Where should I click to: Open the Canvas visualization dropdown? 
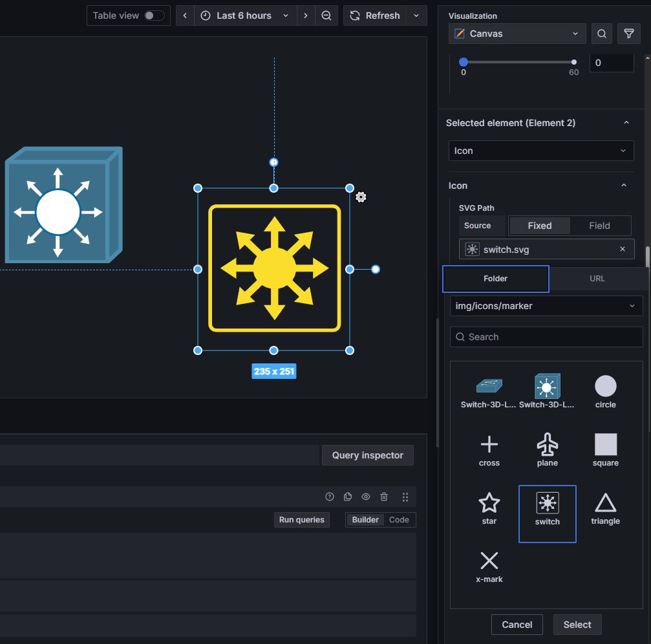[517, 34]
